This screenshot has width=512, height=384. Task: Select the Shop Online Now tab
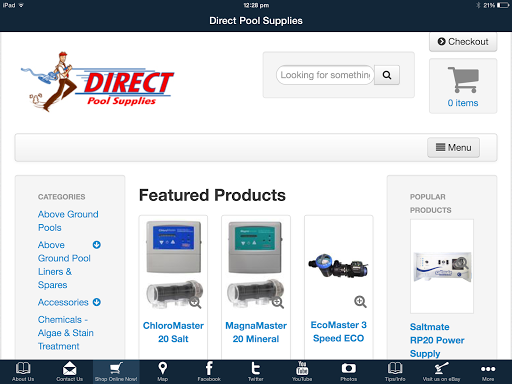116,372
